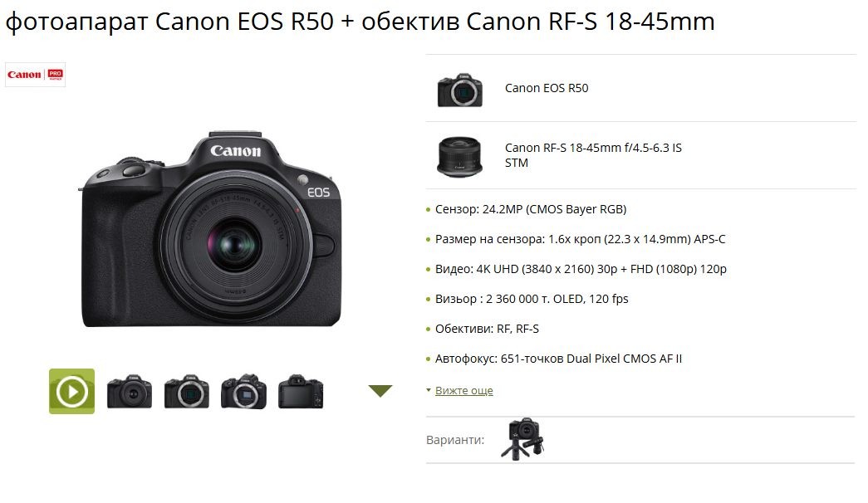Open the Canon EOS R50 text link

547,88
